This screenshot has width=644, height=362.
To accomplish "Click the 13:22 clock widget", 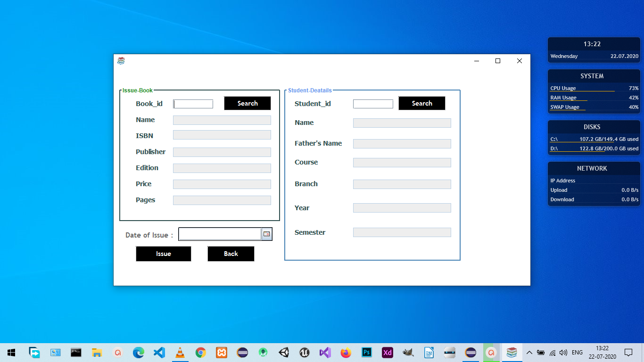I will pos(592,44).
